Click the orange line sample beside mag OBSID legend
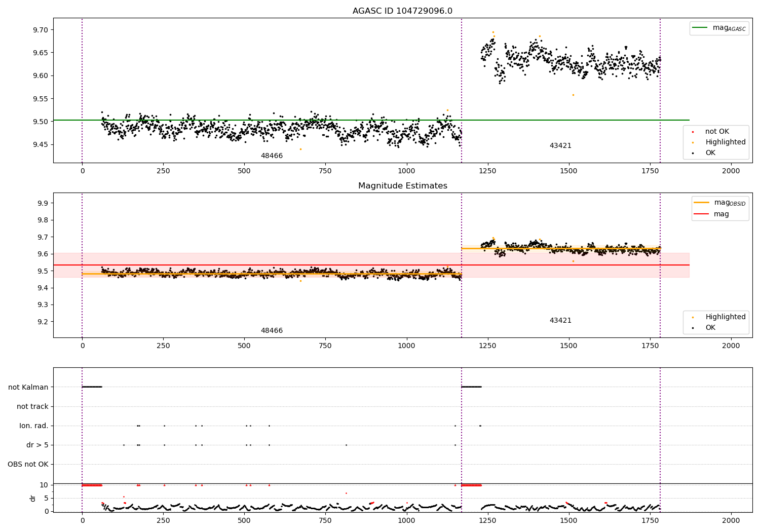Image resolution: width=760 pixels, height=532 pixels. coord(702,203)
